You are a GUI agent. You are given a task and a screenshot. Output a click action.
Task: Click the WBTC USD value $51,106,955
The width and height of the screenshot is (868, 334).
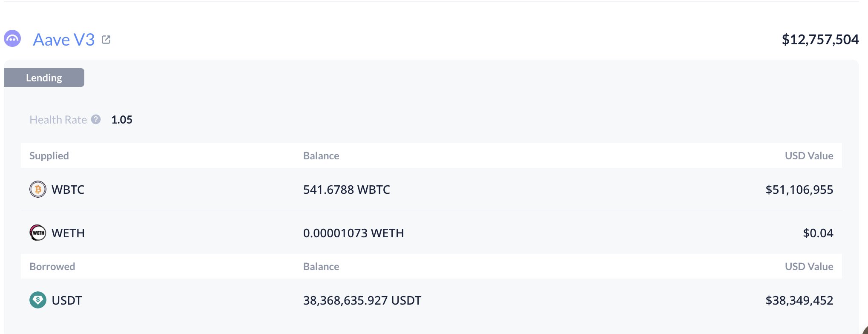799,190
